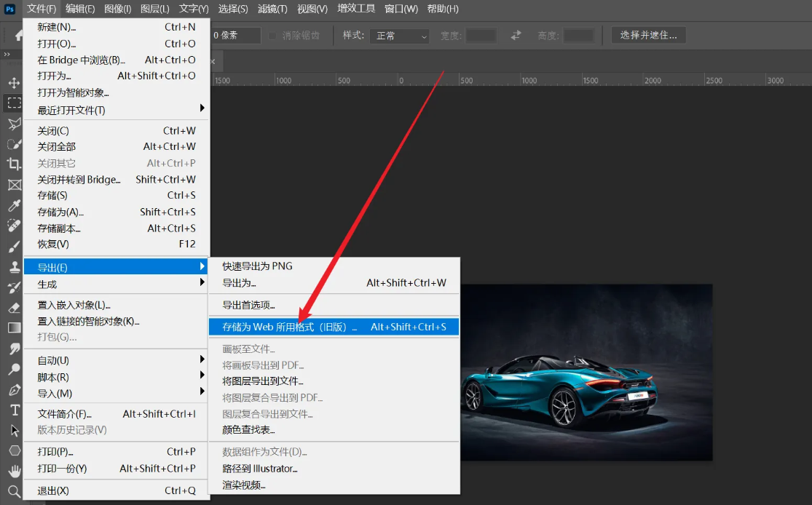Open the 滤镜(T) menu

pyautogui.click(x=272, y=9)
